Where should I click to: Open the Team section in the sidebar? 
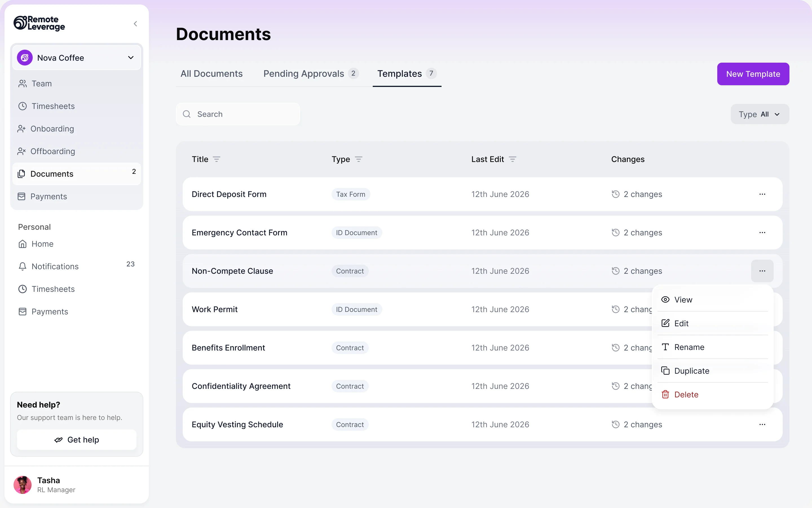[x=76, y=83]
